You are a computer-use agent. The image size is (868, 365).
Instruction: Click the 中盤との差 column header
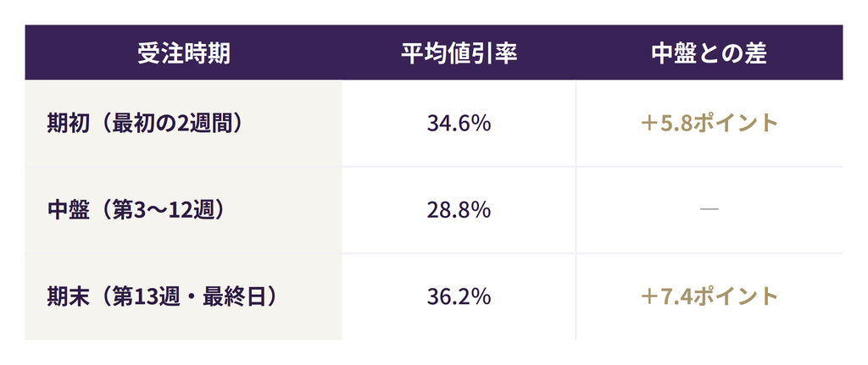[709, 53]
